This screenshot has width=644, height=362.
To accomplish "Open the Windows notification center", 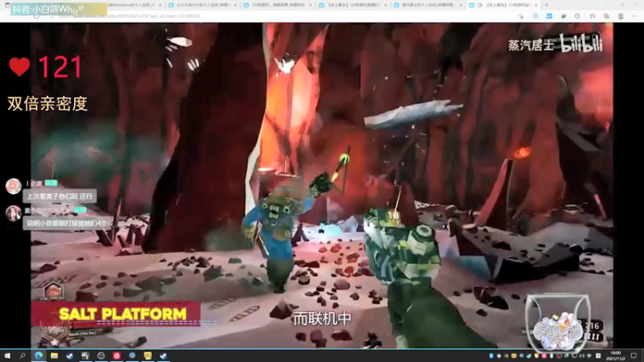I will 634,356.
